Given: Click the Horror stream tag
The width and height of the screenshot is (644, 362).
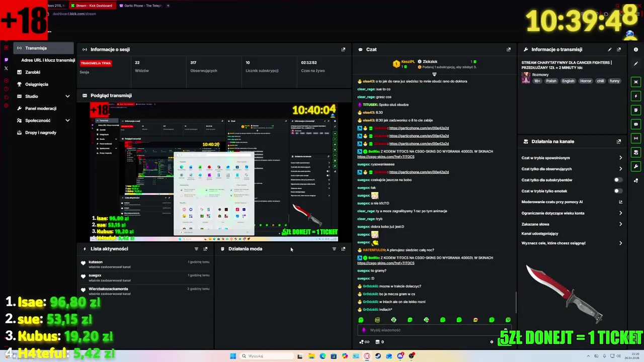Looking at the screenshot, I should pyautogui.click(x=586, y=81).
